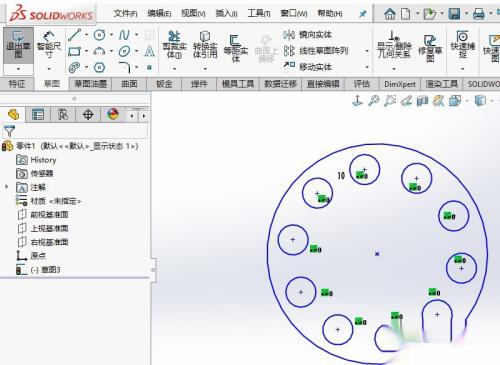Select the Polygon sketch tool
This screenshot has height=365, width=500.
99,68
